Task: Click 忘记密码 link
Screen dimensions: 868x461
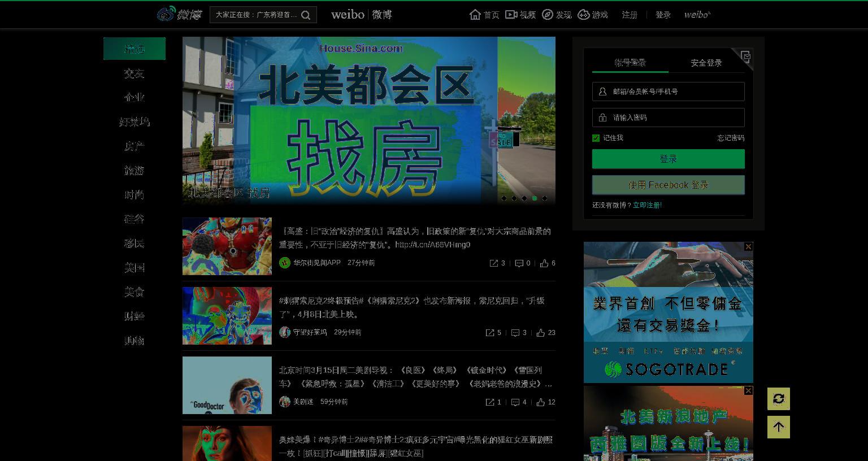Action: [x=731, y=138]
